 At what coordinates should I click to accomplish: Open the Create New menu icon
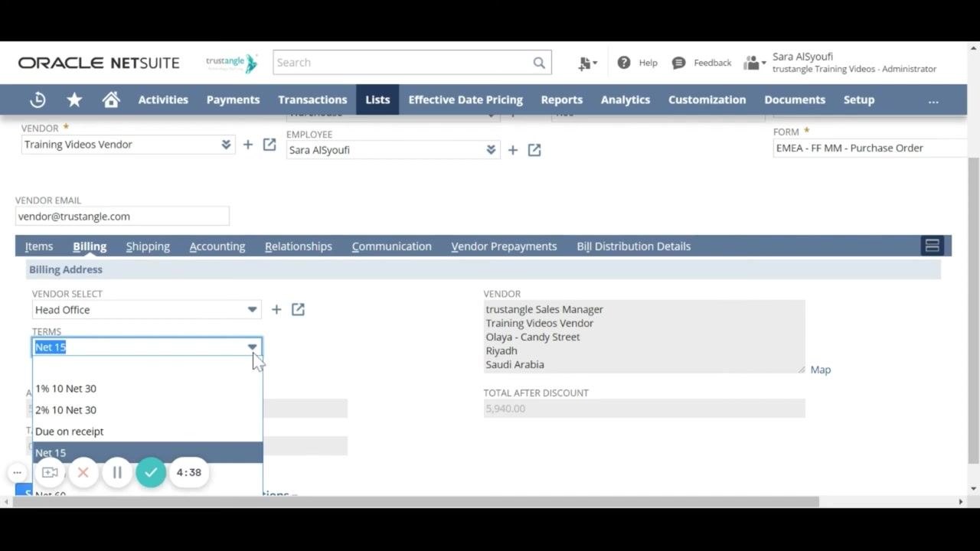pos(587,63)
